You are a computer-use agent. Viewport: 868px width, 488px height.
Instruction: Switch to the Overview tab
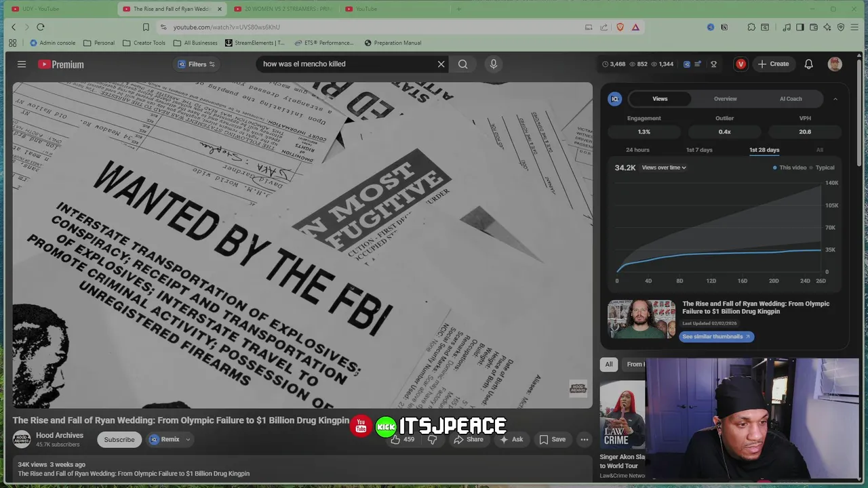[x=725, y=99]
